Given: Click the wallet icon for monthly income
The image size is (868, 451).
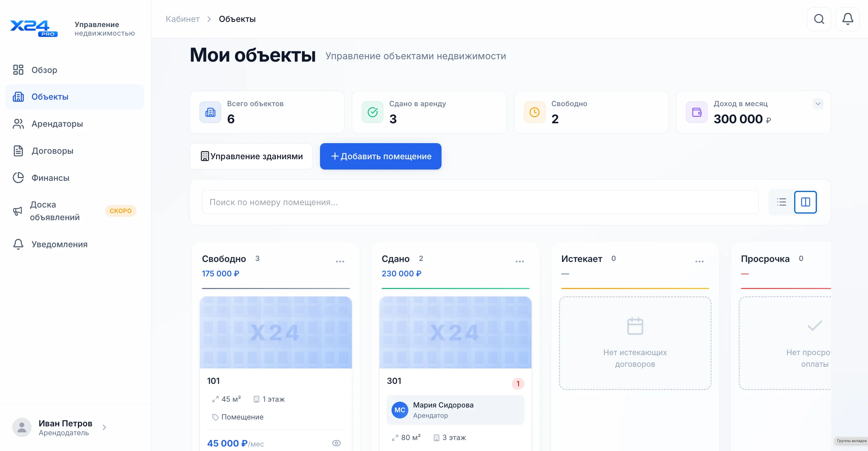Looking at the screenshot, I should coord(697,112).
